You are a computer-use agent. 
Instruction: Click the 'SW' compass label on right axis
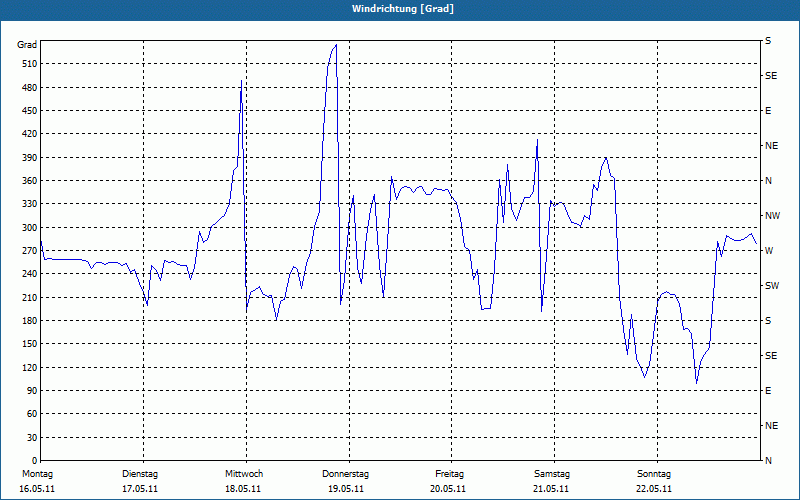(x=772, y=286)
